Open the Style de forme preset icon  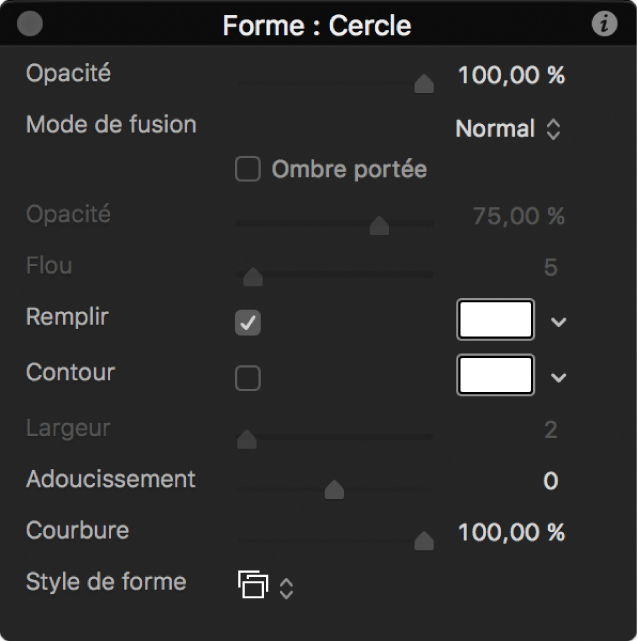tap(254, 584)
